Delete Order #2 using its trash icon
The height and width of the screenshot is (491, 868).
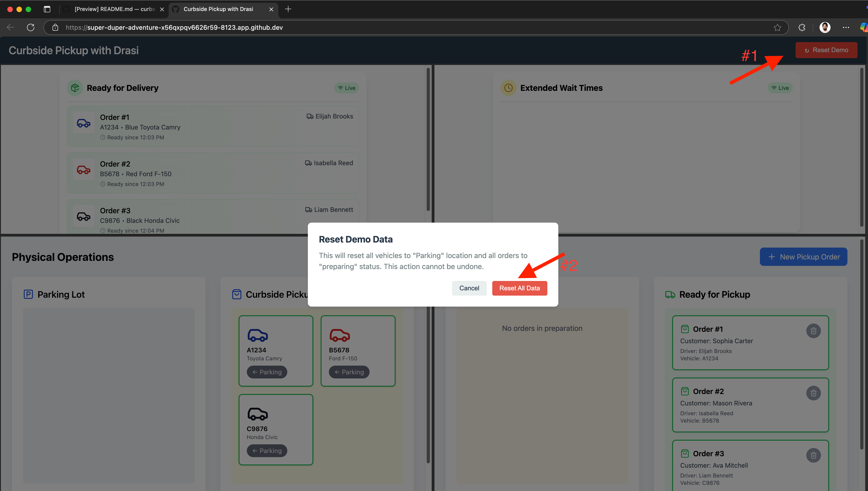(813, 393)
